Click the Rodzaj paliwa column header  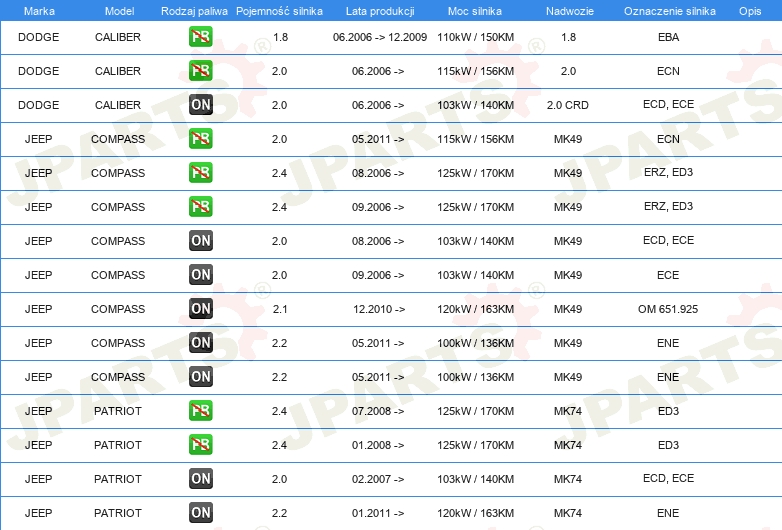(x=194, y=10)
